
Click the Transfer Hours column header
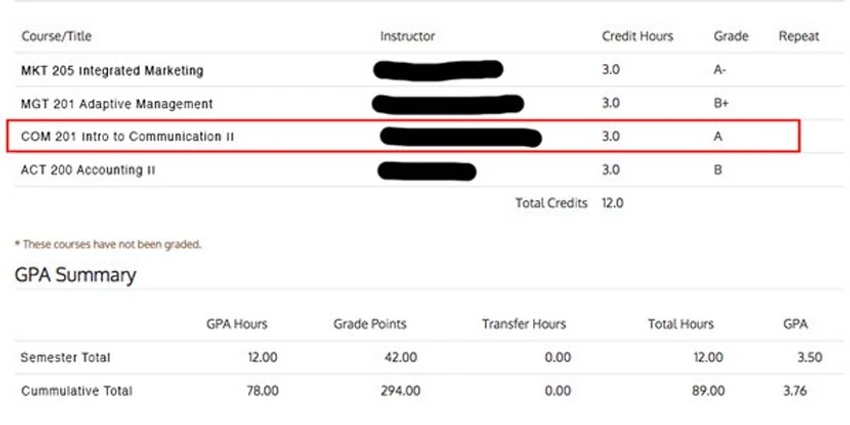pyautogui.click(x=524, y=324)
